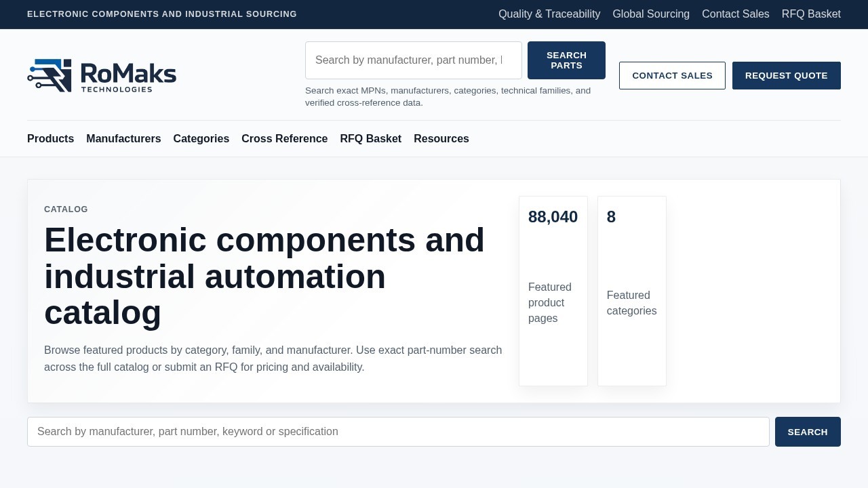Click the catalog Search button
This screenshot has height=488, width=868.
tap(808, 432)
